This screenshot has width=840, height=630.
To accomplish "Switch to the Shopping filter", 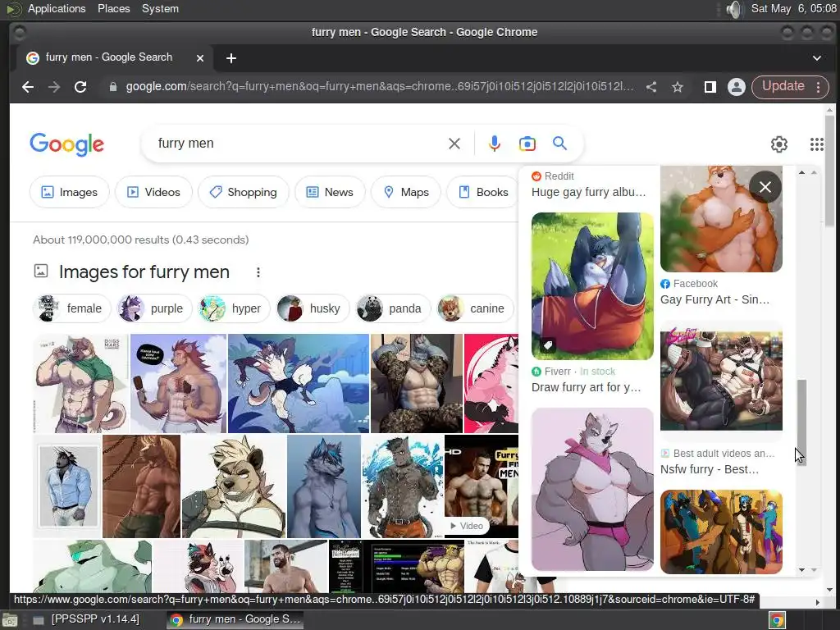I will pos(243,192).
